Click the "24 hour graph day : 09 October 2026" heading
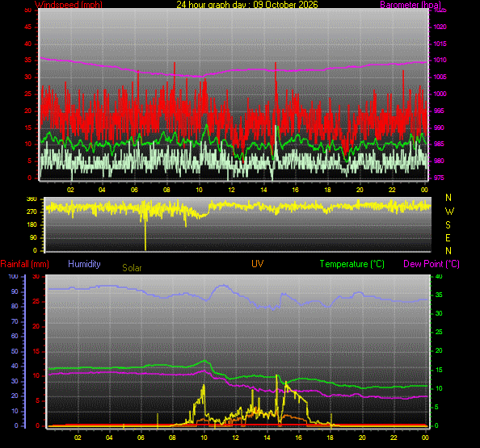 click(247, 5)
